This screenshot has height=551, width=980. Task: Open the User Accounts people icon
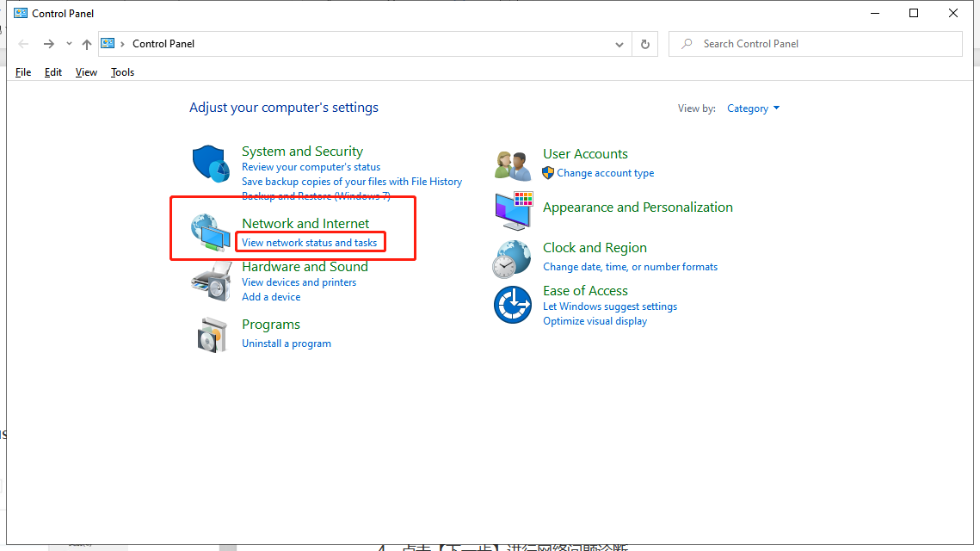tap(513, 166)
